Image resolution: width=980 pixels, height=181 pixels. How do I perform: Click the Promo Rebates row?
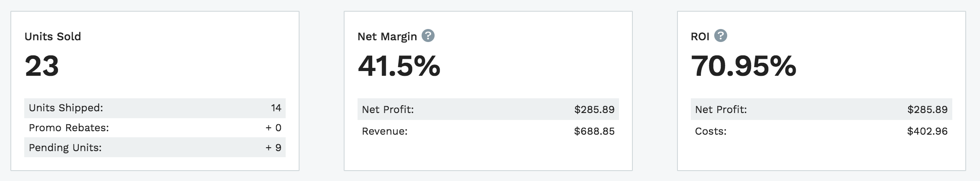click(155, 128)
